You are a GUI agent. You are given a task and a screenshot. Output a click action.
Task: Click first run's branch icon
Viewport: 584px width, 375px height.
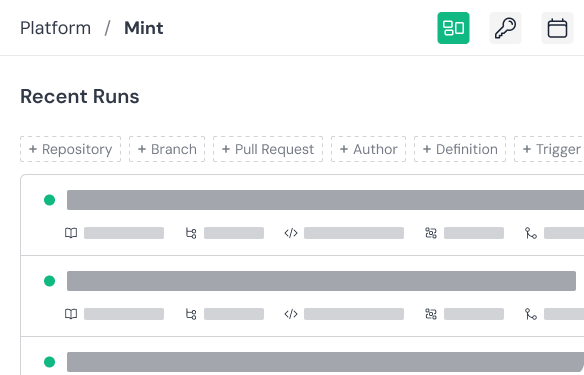191,233
